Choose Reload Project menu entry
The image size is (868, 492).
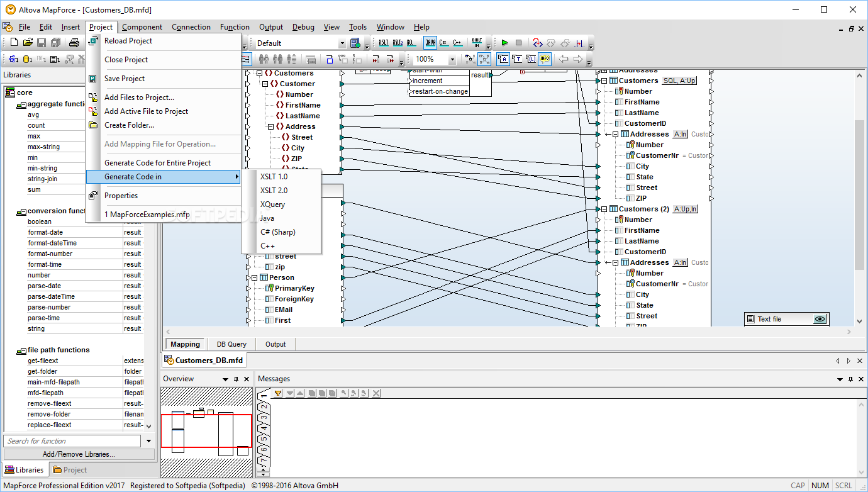click(x=164, y=41)
